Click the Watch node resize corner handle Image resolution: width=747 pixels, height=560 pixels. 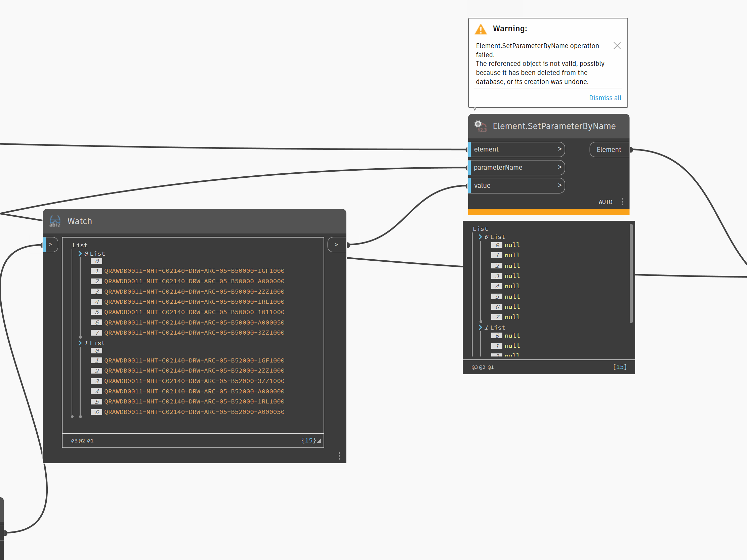coord(319,441)
